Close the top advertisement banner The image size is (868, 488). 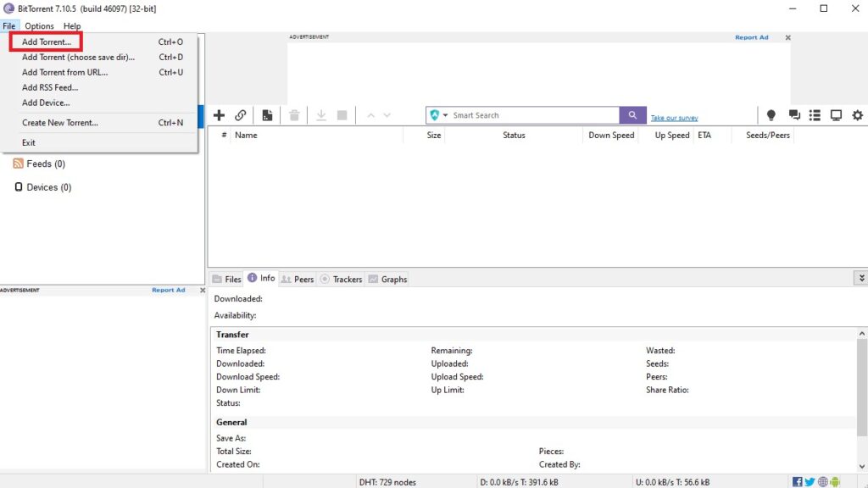pyautogui.click(x=787, y=37)
